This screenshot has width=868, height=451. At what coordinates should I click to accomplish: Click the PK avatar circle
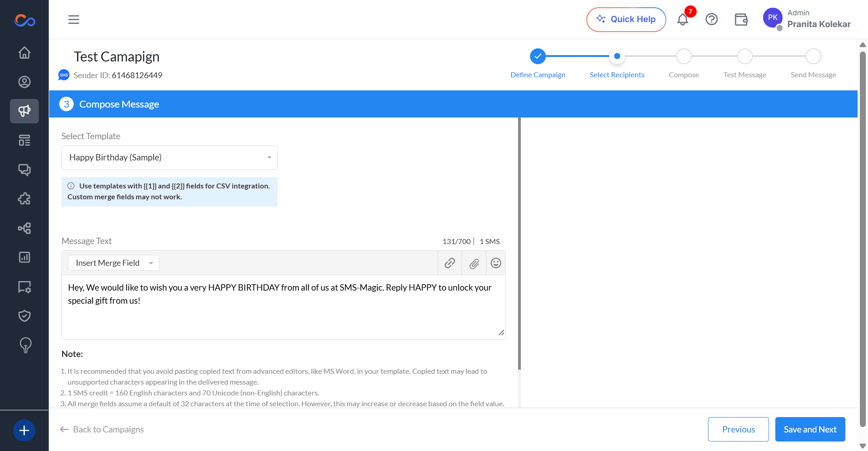coord(773,18)
